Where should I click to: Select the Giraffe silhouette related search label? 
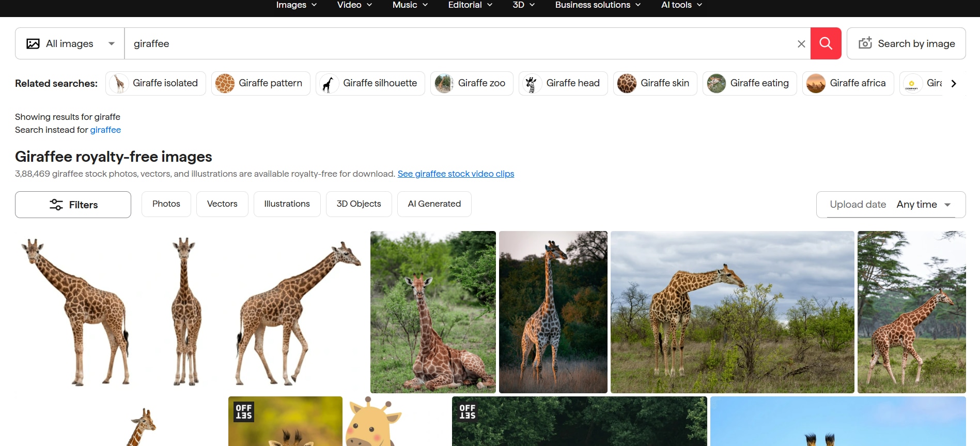380,83
